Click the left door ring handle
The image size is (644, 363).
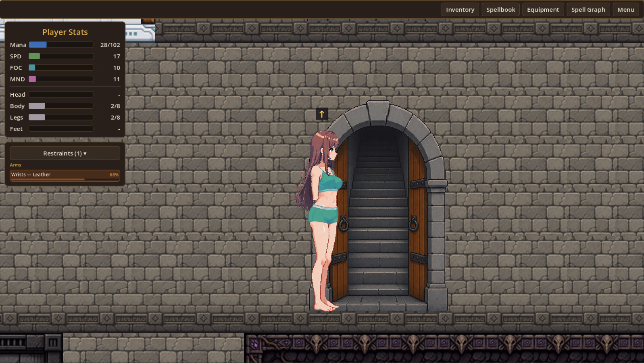pyautogui.click(x=343, y=224)
